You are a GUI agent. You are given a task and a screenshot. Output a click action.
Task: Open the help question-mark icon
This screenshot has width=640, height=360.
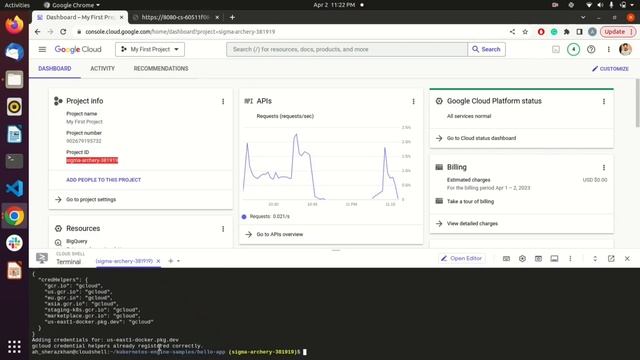[591, 49]
